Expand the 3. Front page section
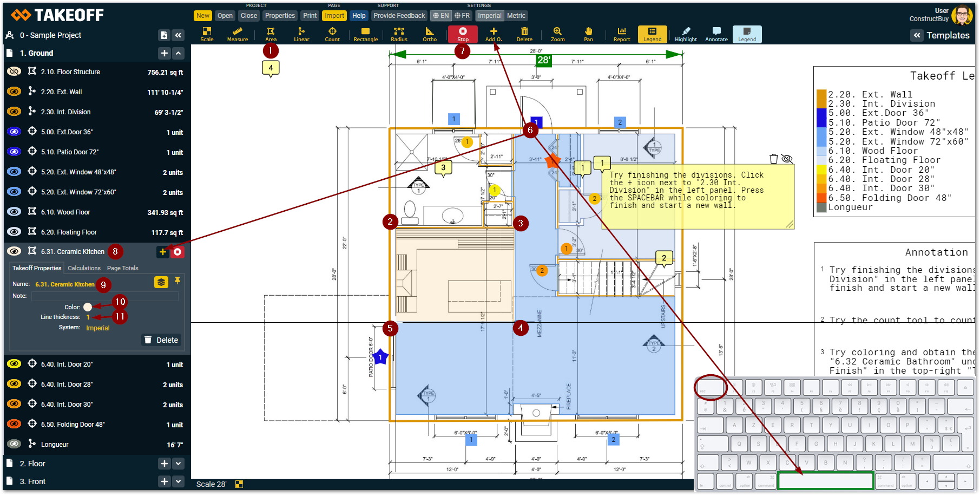Viewport: 980px width, 495px height. click(x=179, y=481)
